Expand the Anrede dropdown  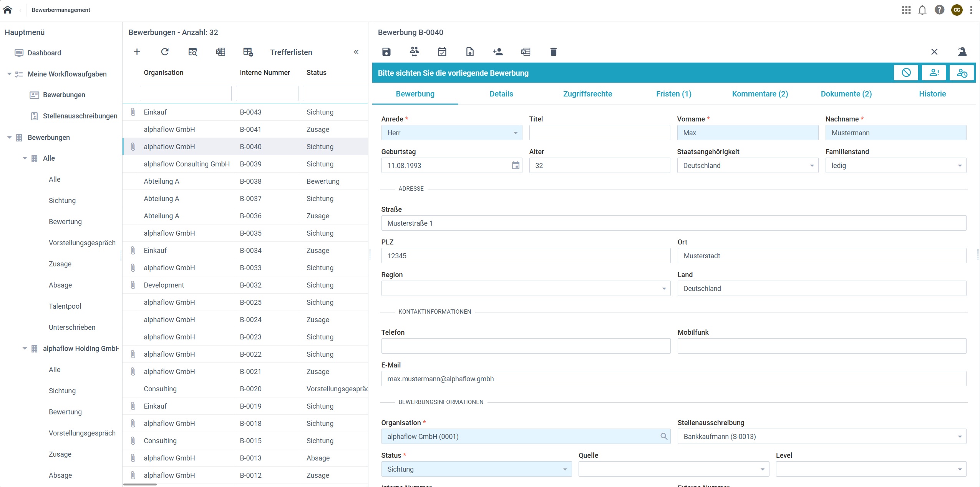click(x=516, y=133)
